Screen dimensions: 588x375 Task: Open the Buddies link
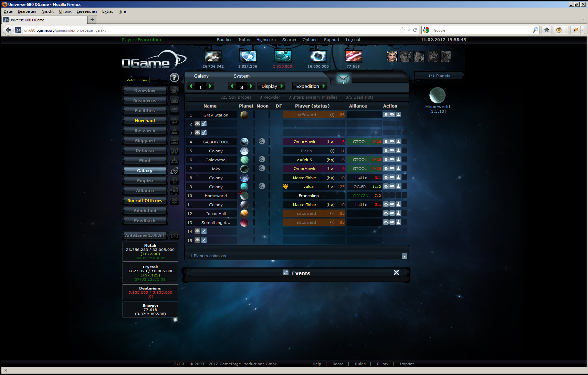pos(224,40)
